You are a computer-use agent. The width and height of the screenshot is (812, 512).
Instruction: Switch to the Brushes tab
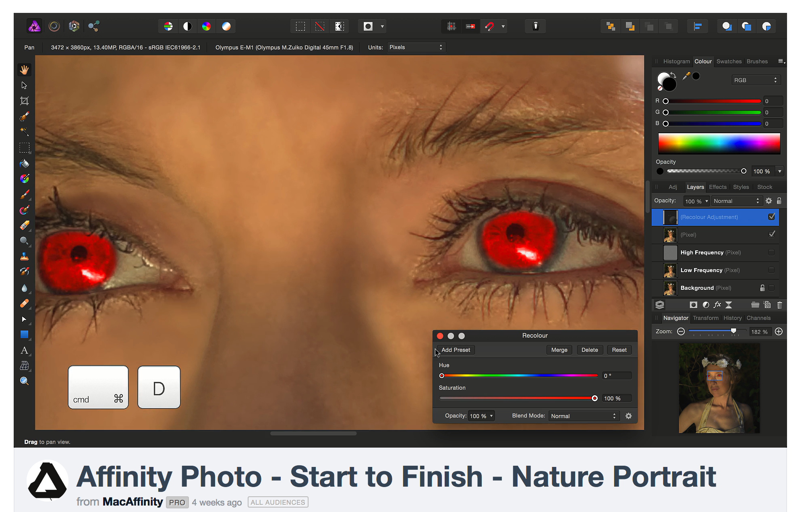[757, 61]
